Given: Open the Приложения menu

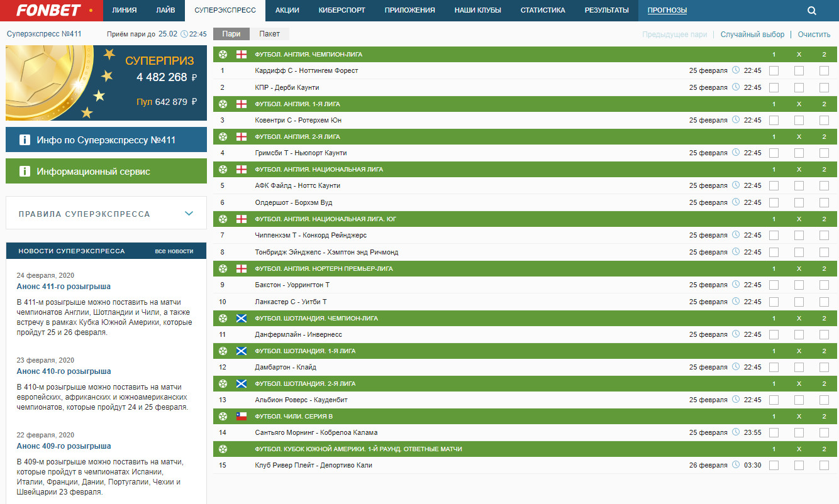Looking at the screenshot, I should coord(410,11).
